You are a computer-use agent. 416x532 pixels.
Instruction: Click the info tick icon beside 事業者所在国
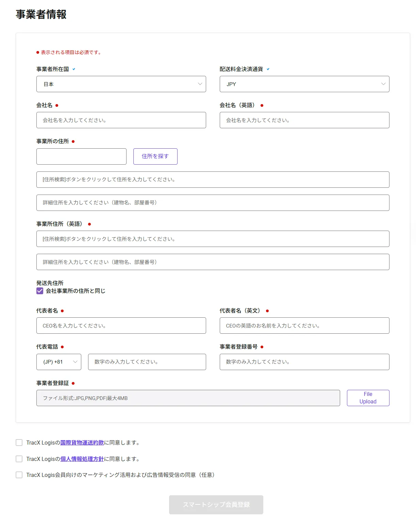click(x=74, y=69)
